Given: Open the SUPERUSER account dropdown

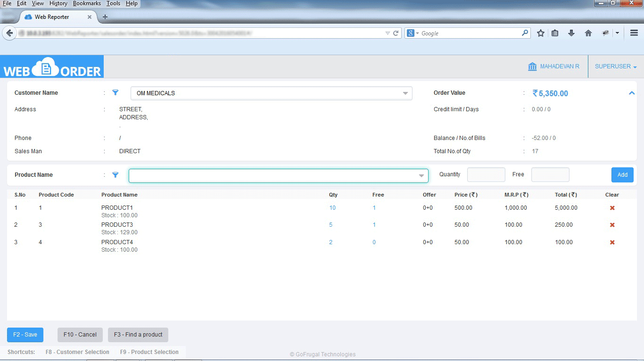Looking at the screenshot, I should 616,66.
